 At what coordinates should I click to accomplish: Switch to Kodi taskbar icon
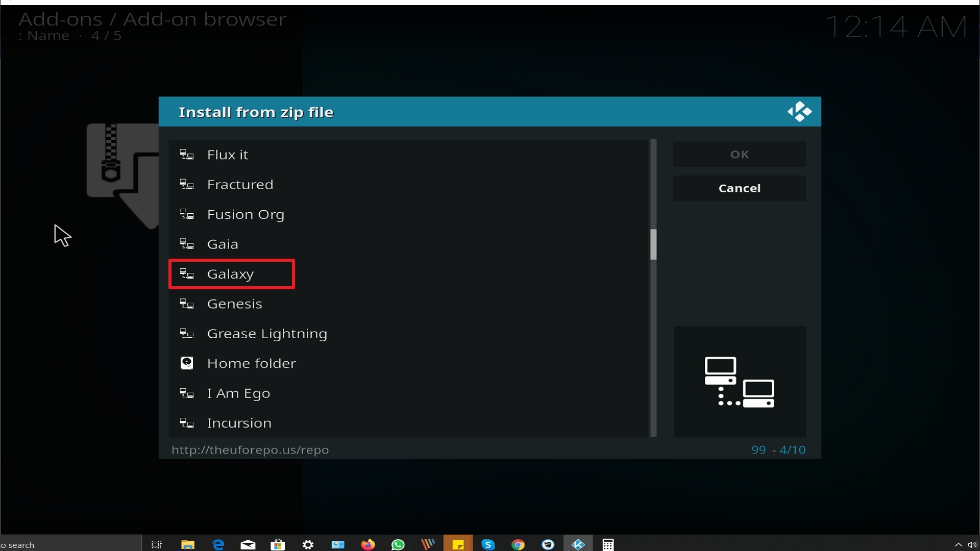point(578,544)
